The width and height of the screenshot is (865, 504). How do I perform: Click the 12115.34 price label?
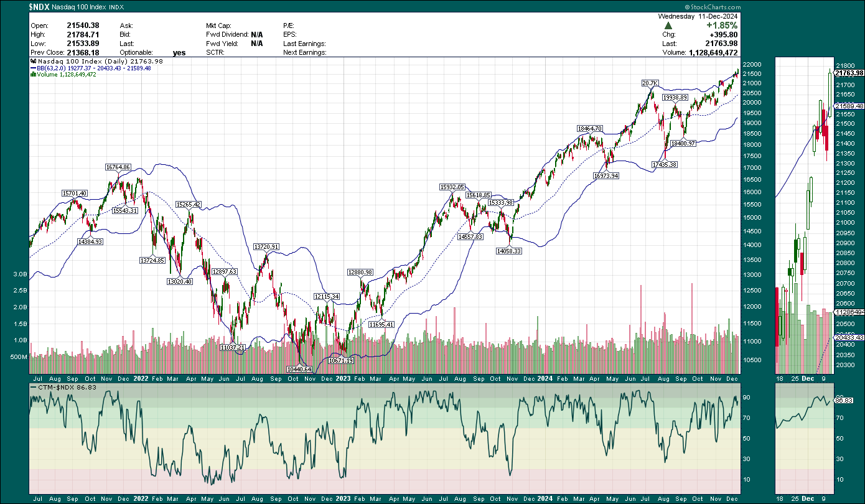[326, 297]
